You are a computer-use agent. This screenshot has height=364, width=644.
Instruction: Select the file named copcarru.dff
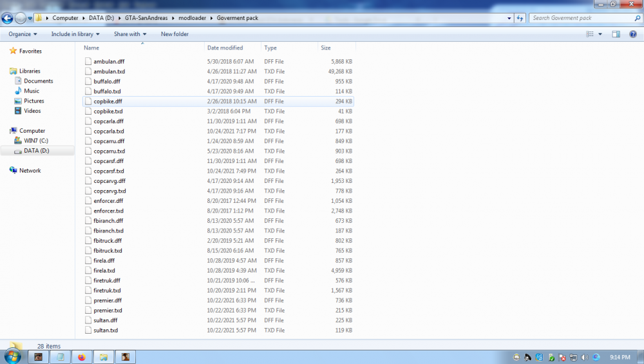[109, 141]
